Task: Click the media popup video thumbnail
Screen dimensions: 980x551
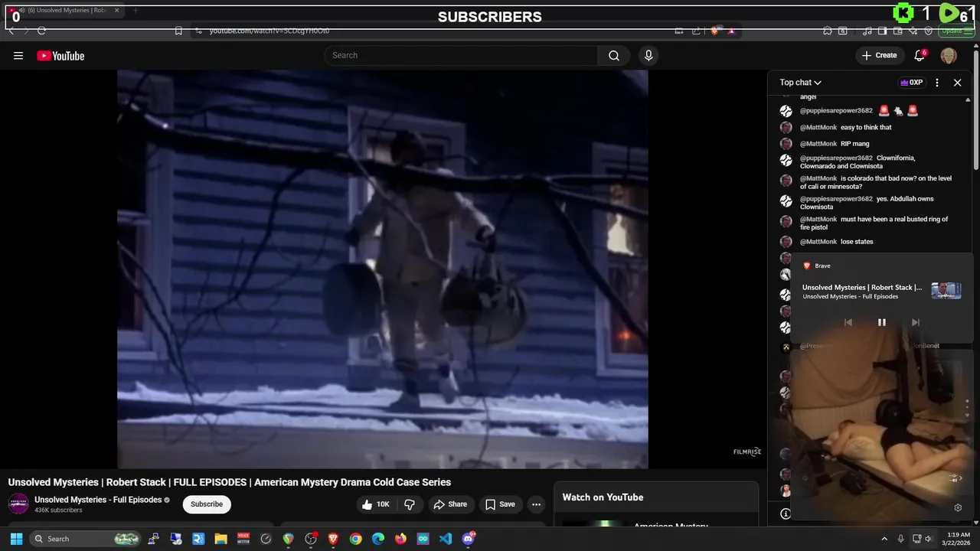Action: click(946, 291)
